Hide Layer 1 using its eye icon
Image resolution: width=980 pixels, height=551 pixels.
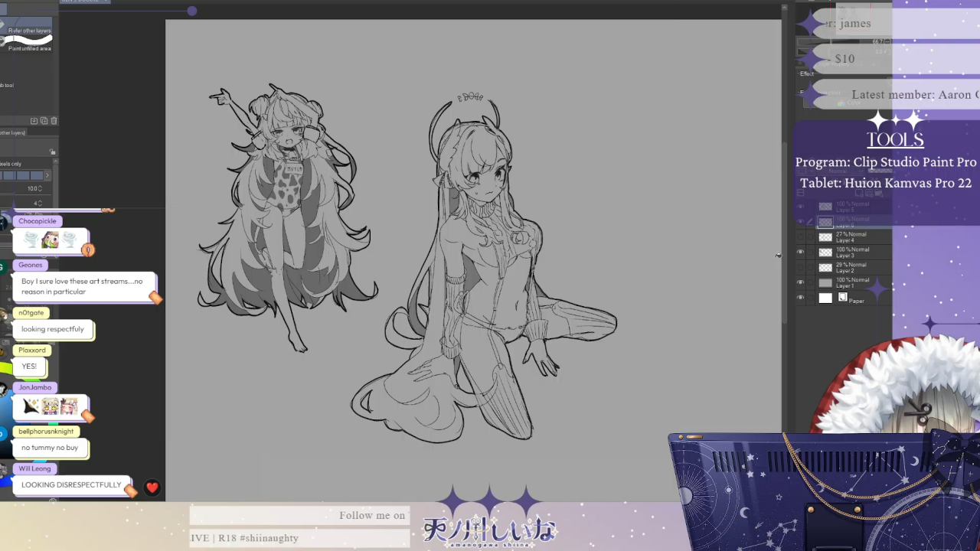click(x=801, y=283)
